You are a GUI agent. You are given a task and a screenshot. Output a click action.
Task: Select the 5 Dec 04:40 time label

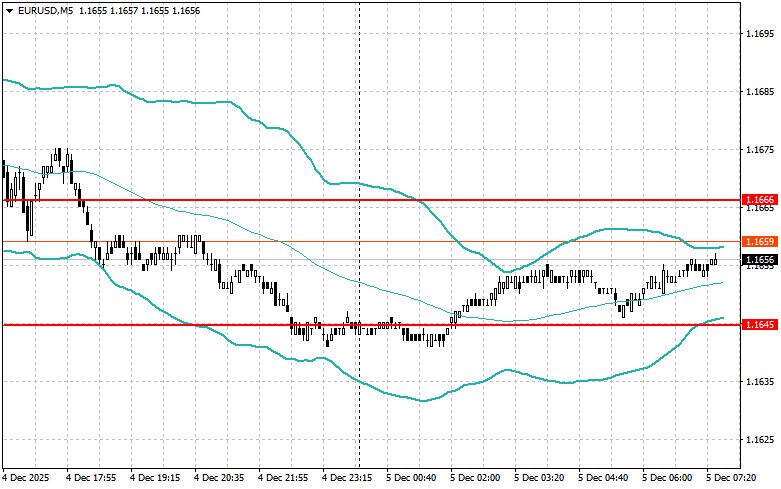pyautogui.click(x=603, y=478)
